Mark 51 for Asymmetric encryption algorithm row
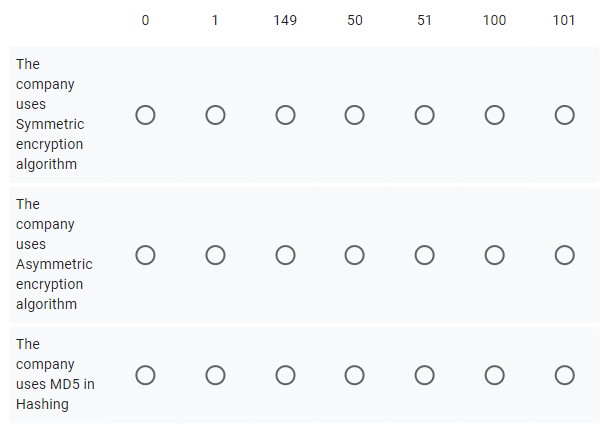The width and height of the screenshot is (608, 437). pyautogui.click(x=425, y=255)
